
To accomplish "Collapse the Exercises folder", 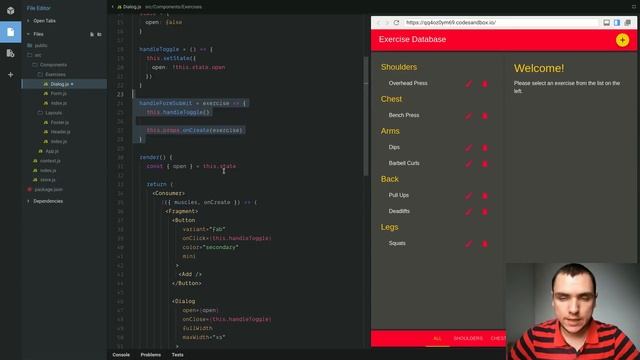I will click(x=55, y=75).
